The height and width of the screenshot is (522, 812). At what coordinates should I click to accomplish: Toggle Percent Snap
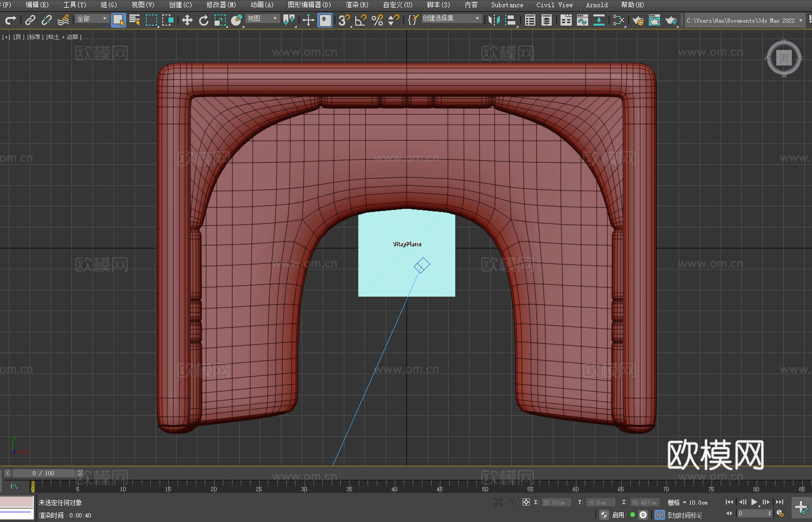[x=377, y=20]
